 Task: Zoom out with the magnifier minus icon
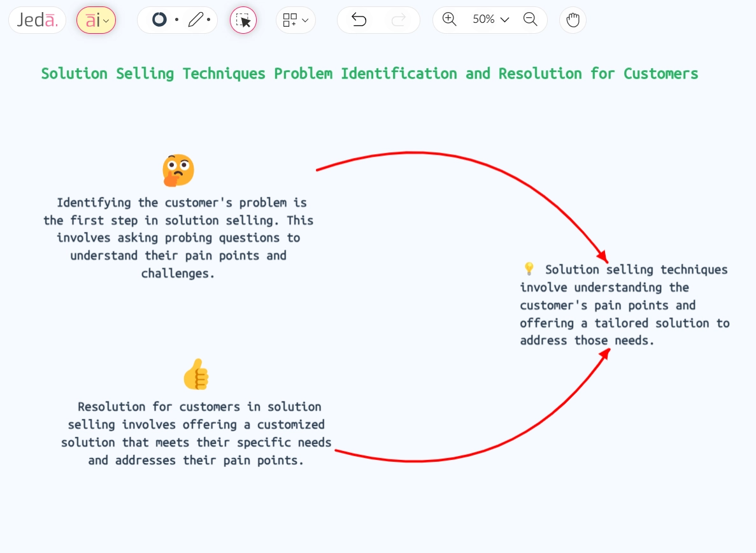point(531,19)
